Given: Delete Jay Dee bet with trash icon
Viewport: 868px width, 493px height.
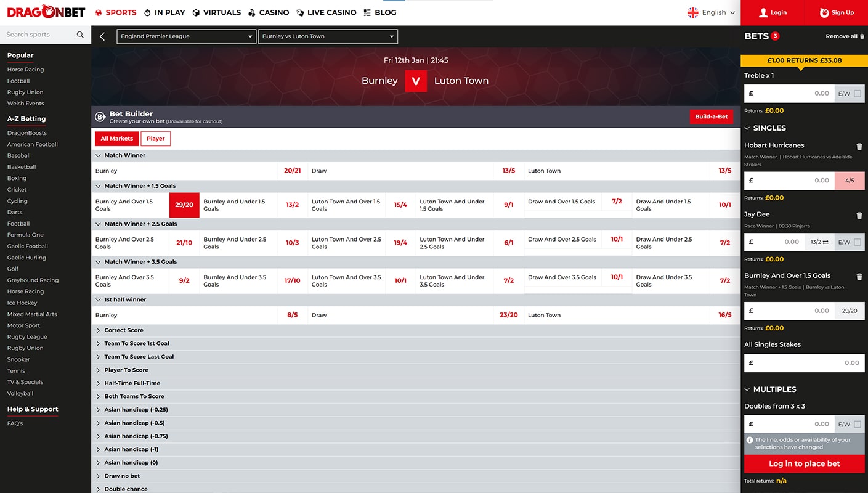Looking at the screenshot, I should pyautogui.click(x=859, y=216).
